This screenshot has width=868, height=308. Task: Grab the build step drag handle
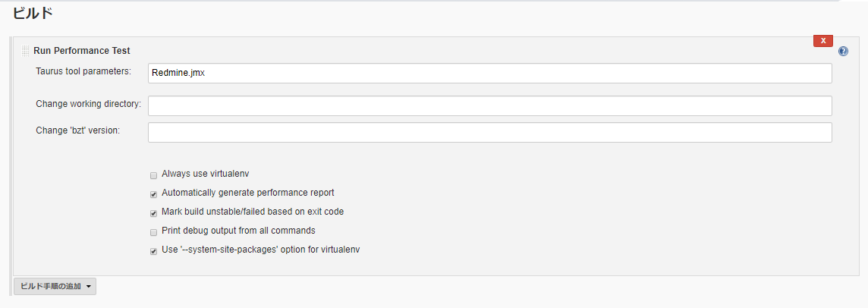coord(25,51)
